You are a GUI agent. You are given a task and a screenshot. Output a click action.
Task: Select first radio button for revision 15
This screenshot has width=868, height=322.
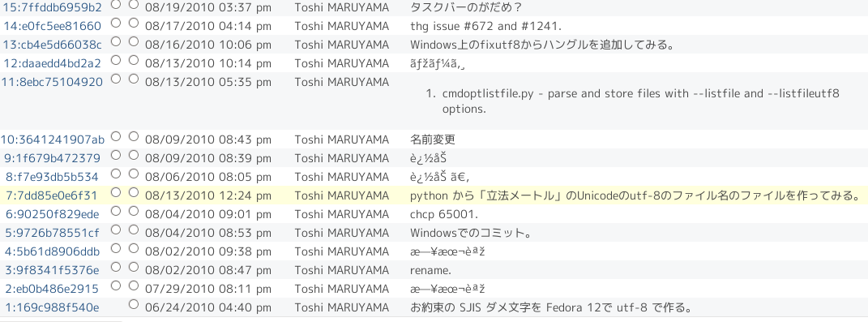coord(116,4)
